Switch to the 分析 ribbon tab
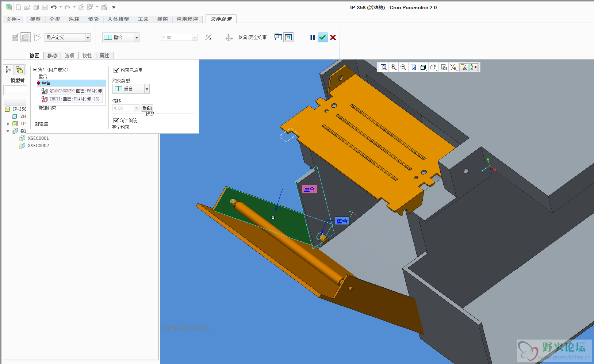The image size is (594, 364). (x=55, y=19)
